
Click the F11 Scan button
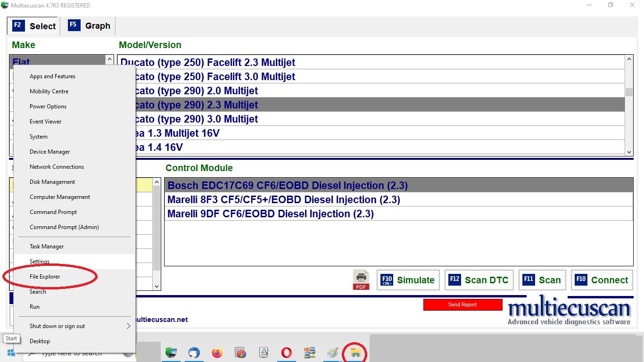(x=542, y=280)
